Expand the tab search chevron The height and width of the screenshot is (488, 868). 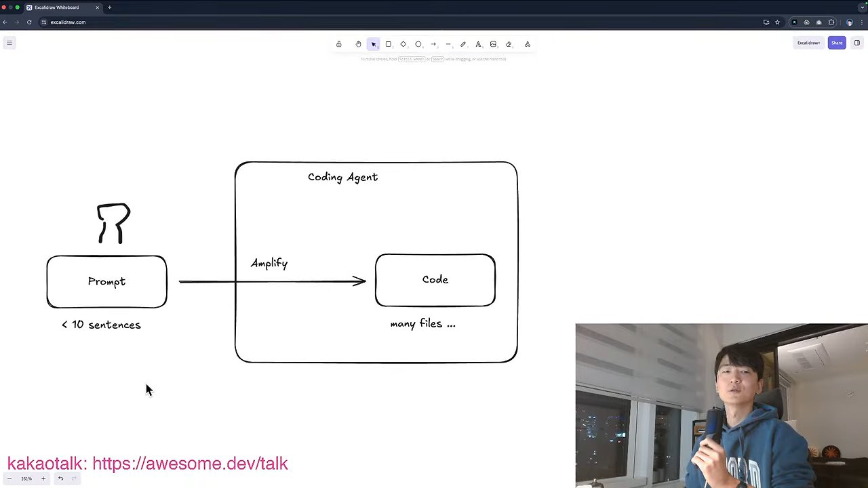pyautogui.click(x=861, y=7)
